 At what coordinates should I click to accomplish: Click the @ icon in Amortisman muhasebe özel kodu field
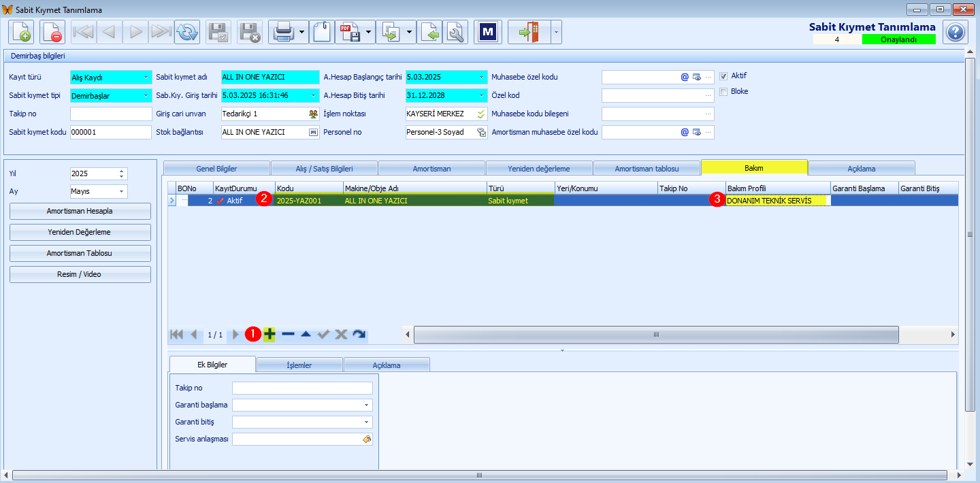pos(685,132)
